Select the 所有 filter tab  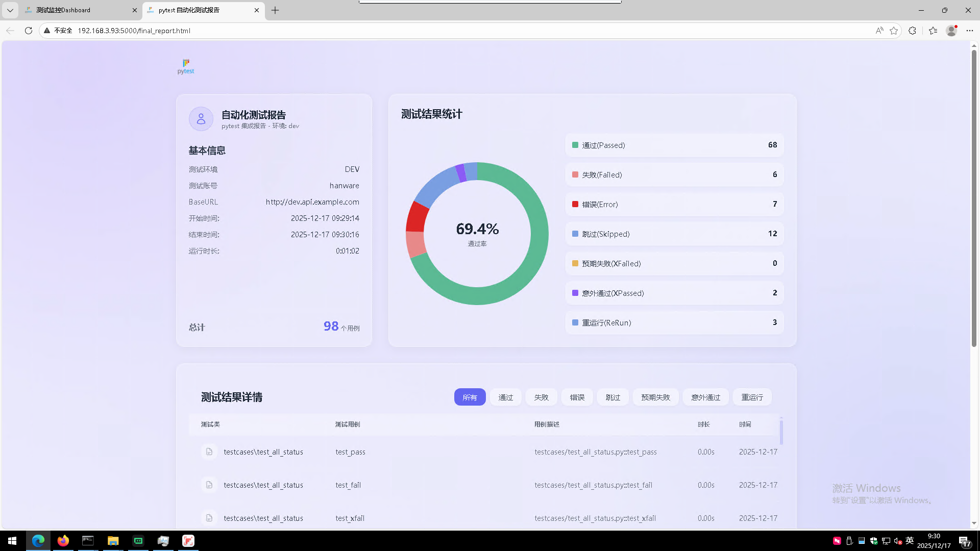point(470,397)
